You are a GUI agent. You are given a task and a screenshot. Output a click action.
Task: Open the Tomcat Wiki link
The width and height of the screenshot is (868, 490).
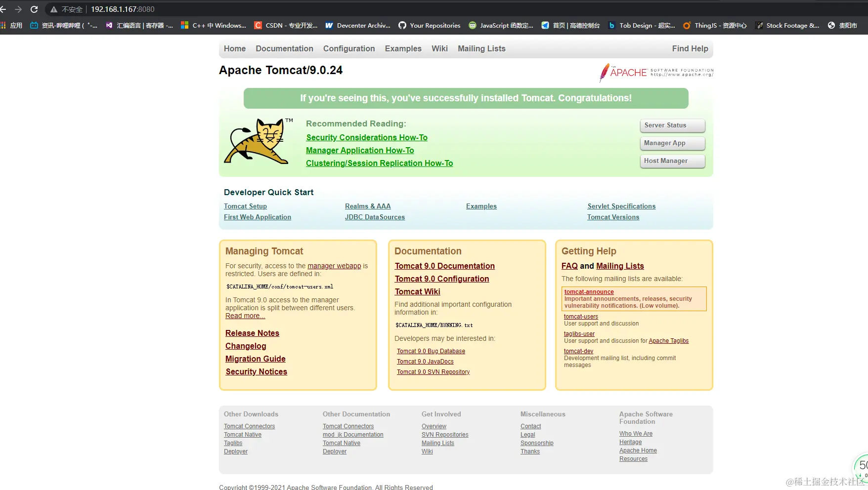coord(418,291)
